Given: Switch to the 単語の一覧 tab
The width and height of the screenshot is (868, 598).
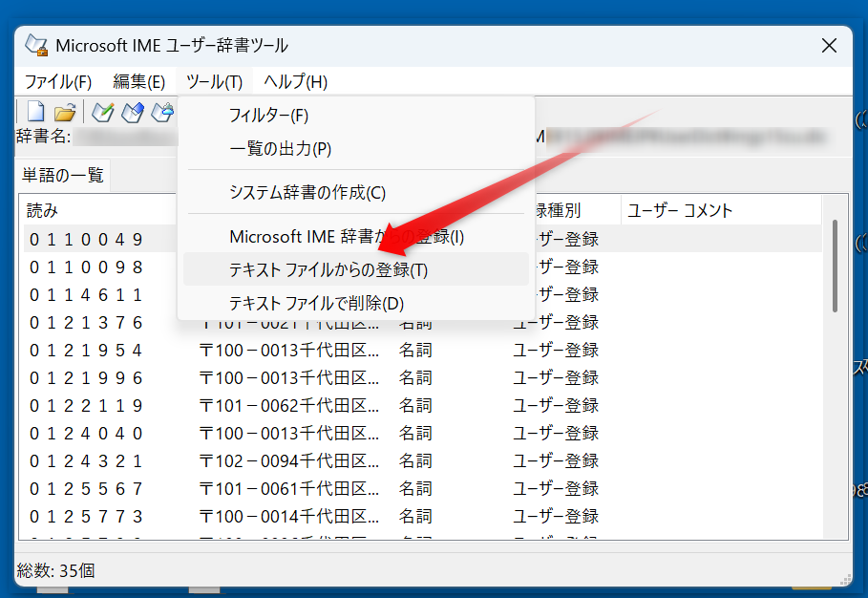Looking at the screenshot, I should (x=63, y=176).
